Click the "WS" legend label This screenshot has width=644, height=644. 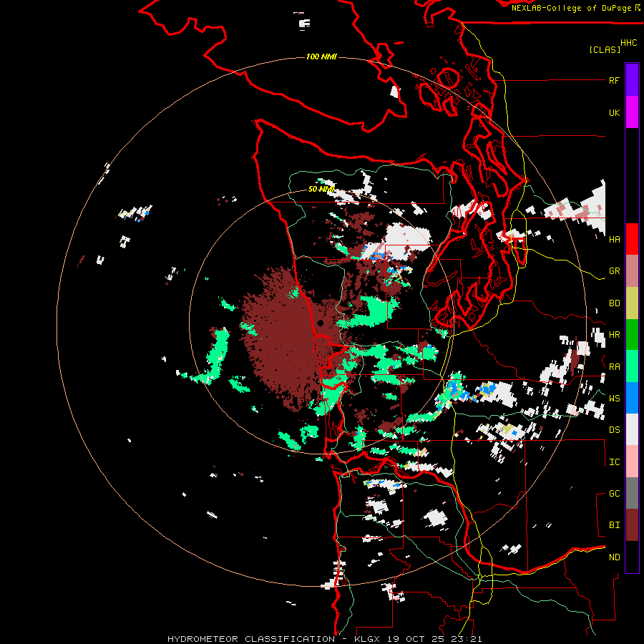pyautogui.click(x=614, y=399)
